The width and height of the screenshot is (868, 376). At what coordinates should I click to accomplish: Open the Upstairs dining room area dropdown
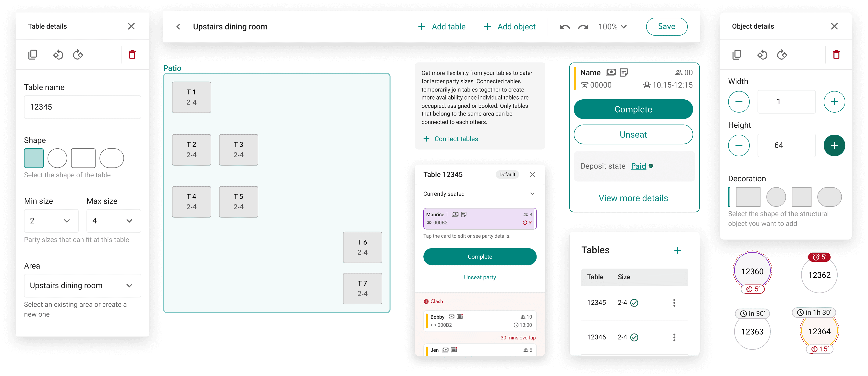click(x=82, y=286)
